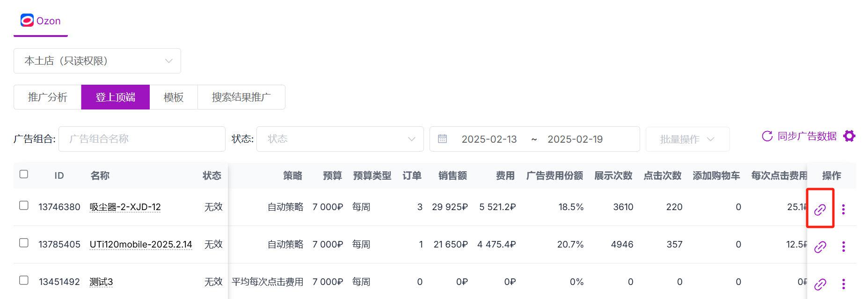This screenshot has width=868, height=299.
Task: Open the 批量操作 bulk actions dropdown
Action: (687, 139)
